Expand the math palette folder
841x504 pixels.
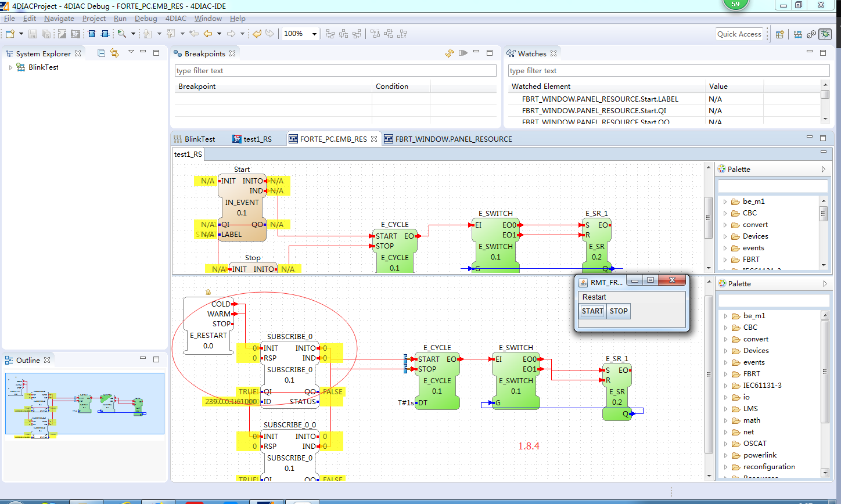pos(725,420)
